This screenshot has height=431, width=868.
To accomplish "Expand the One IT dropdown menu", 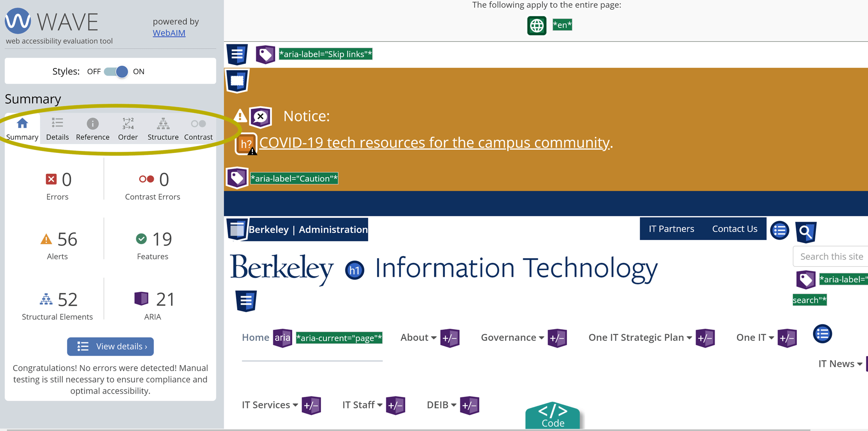I will pyautogui.click(x=755, y=337).
